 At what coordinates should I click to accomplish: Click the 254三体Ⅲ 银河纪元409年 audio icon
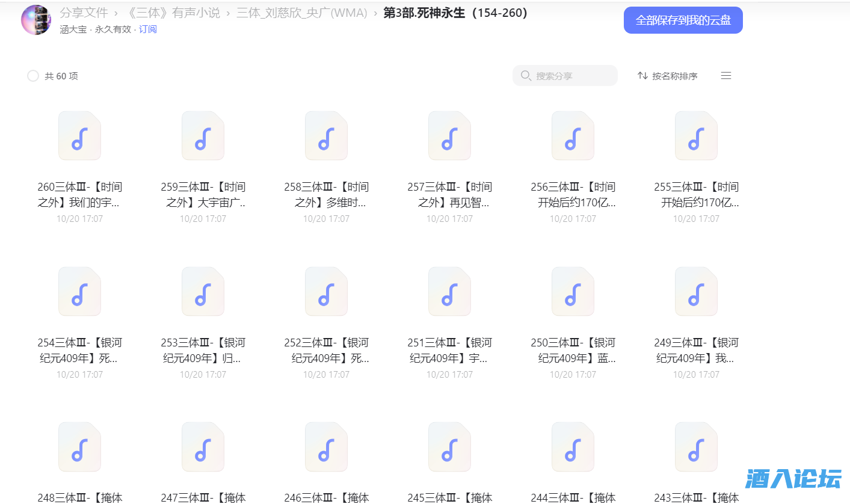click(79, 291)
